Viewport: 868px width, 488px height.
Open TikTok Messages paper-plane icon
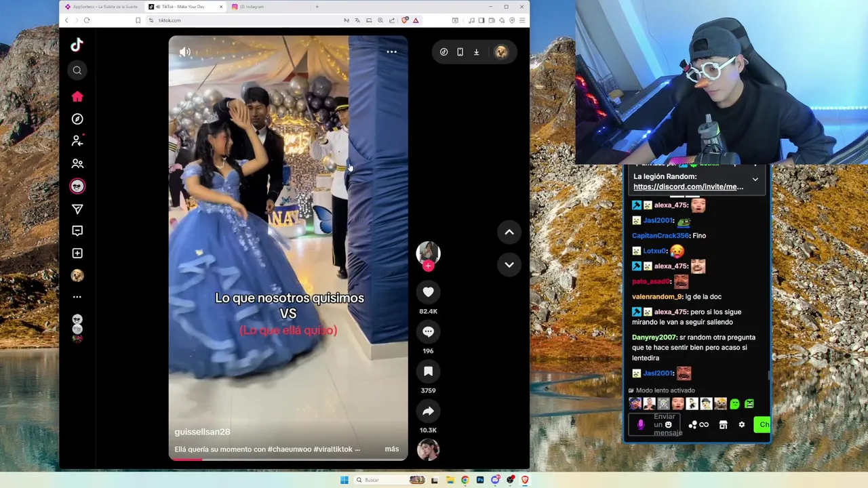77,209
